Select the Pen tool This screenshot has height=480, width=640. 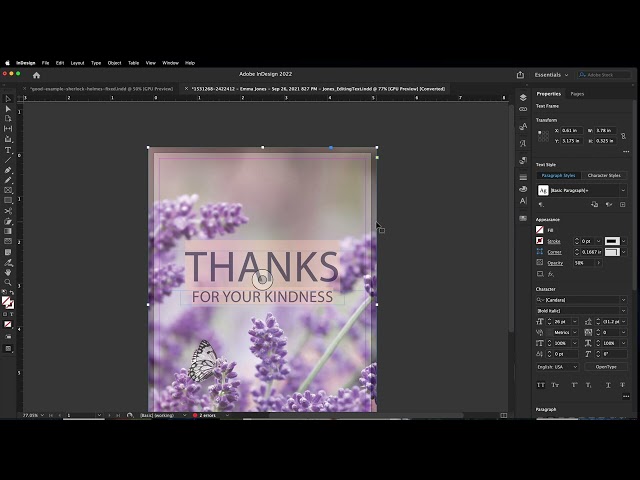coord(8,170)
